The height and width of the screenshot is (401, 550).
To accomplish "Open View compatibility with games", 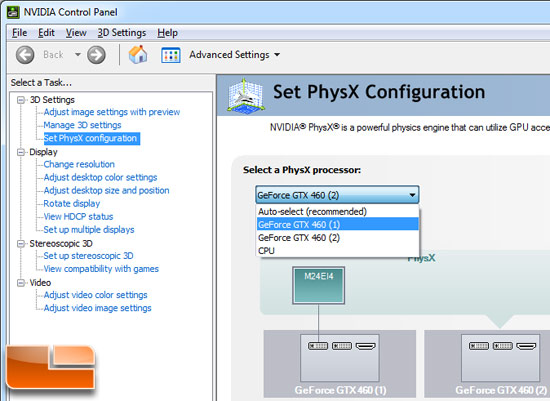I will pyautogui.click(x=101, y=269).
